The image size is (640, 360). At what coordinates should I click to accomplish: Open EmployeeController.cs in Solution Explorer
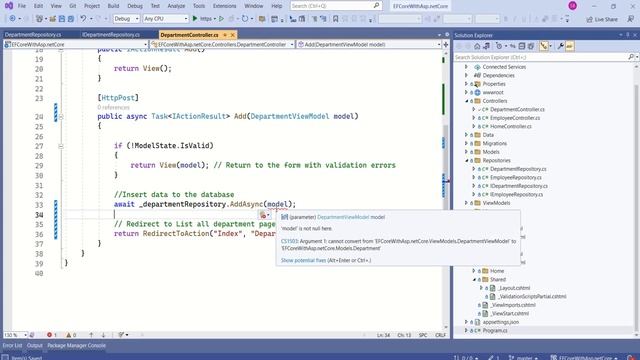[515, 118]
